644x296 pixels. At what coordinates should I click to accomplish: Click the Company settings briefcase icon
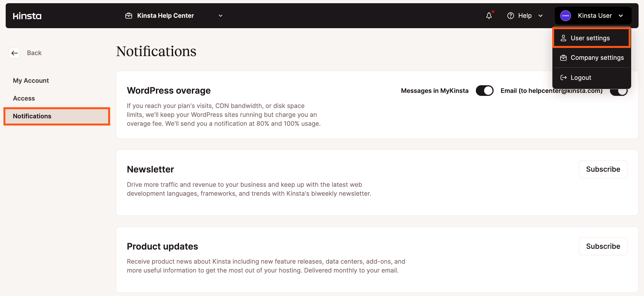(x=563, y=58)
